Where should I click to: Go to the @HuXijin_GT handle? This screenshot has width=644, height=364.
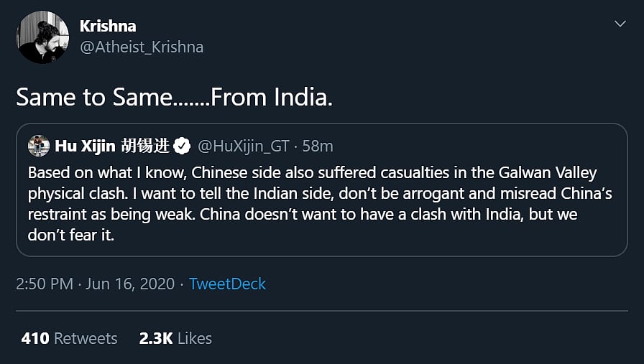click(x=243, y=146)
